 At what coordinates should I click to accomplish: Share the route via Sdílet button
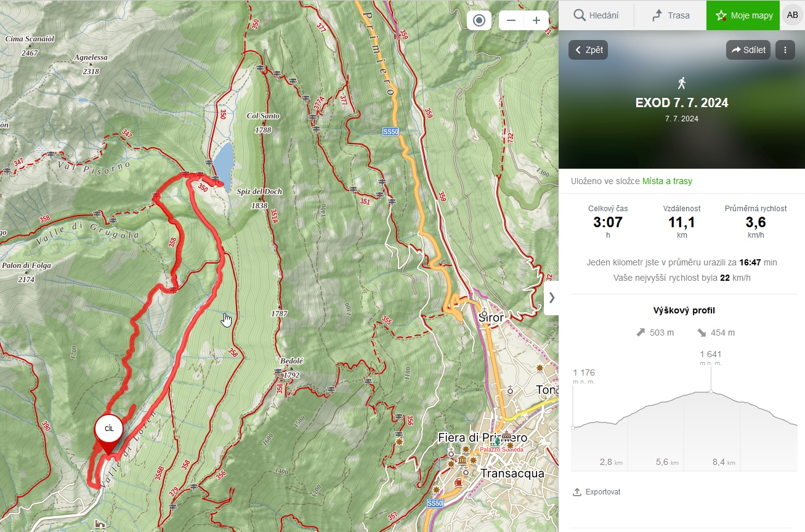[x=748, y=50]
